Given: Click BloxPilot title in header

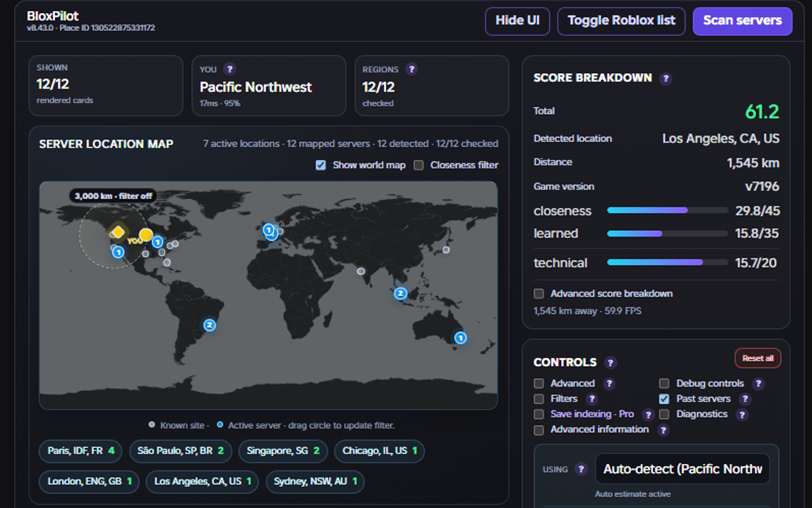Looking at the screenshot, I should (x=53, y=16).
